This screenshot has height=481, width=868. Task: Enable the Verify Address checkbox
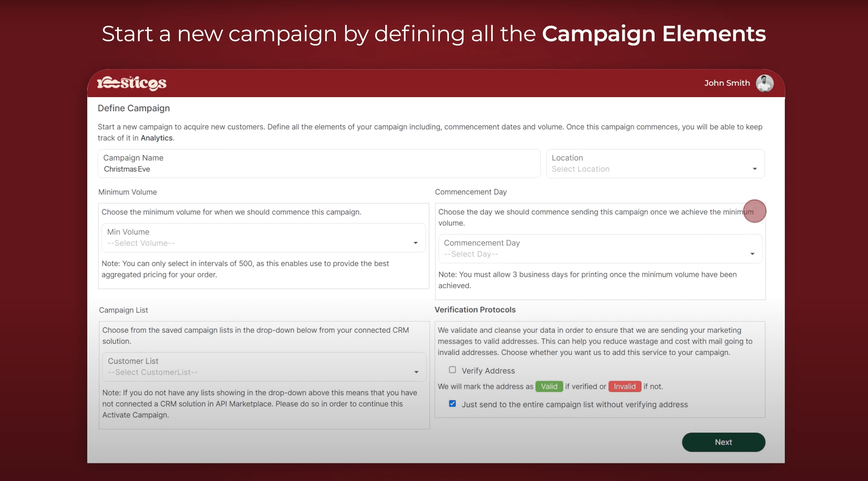point(453,370)
